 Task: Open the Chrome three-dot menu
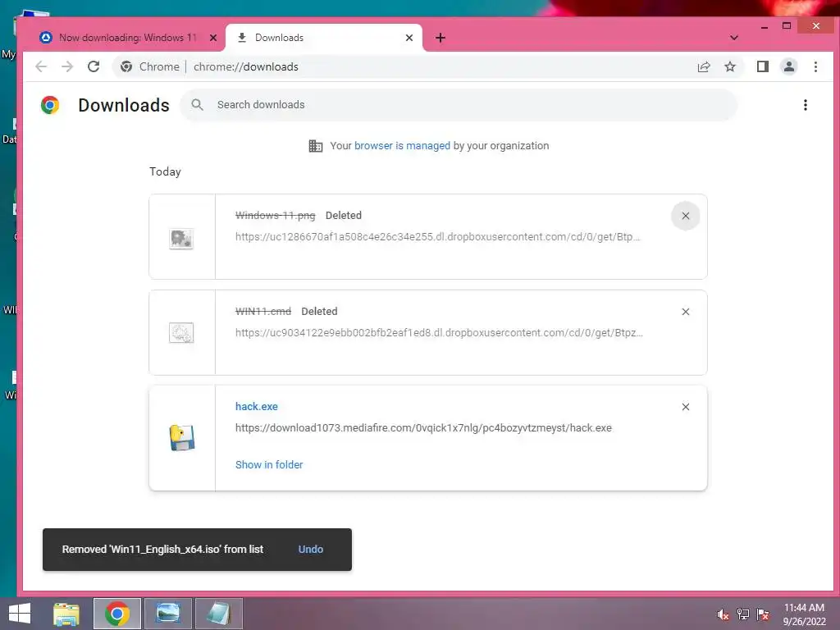[815, 66]
